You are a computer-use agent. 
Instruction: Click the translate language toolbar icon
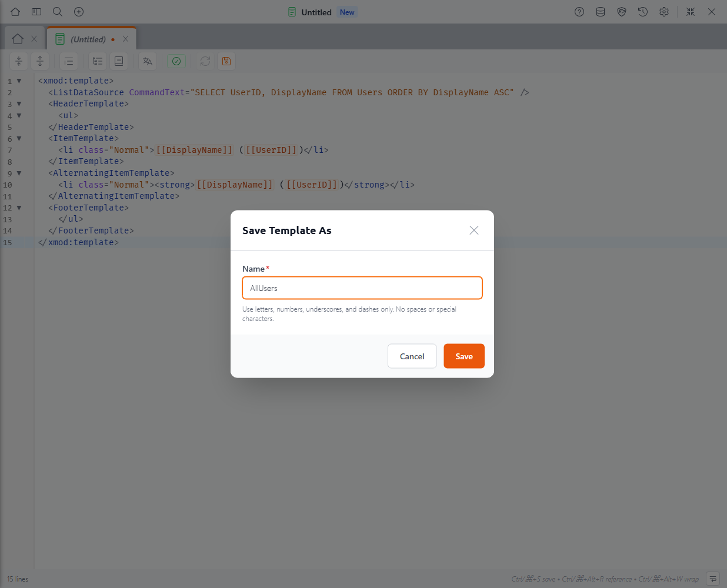point(148,61)
